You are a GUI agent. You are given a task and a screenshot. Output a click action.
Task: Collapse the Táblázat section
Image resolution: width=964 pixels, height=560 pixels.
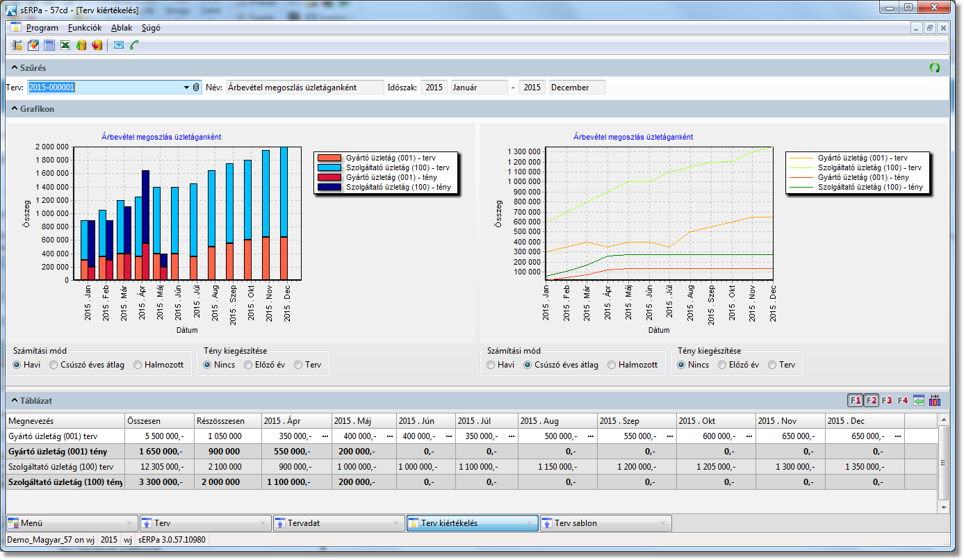tap(14, 401)
